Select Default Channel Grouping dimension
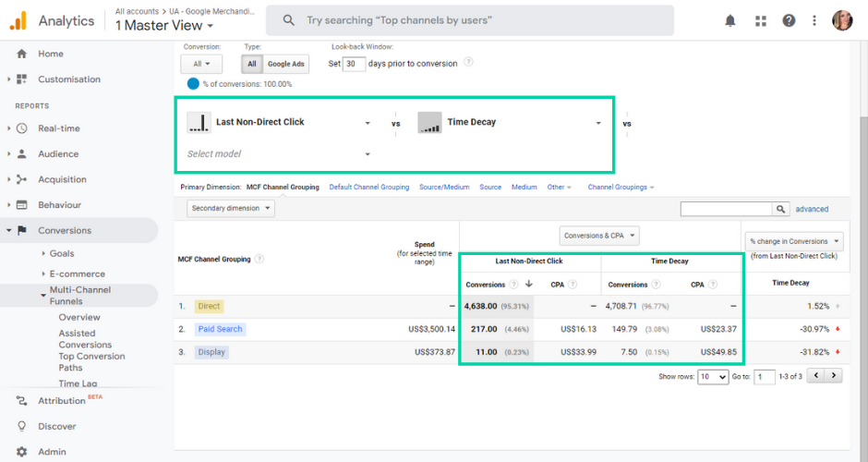Viewport: 868px width, 462px height. click(369, 188)
